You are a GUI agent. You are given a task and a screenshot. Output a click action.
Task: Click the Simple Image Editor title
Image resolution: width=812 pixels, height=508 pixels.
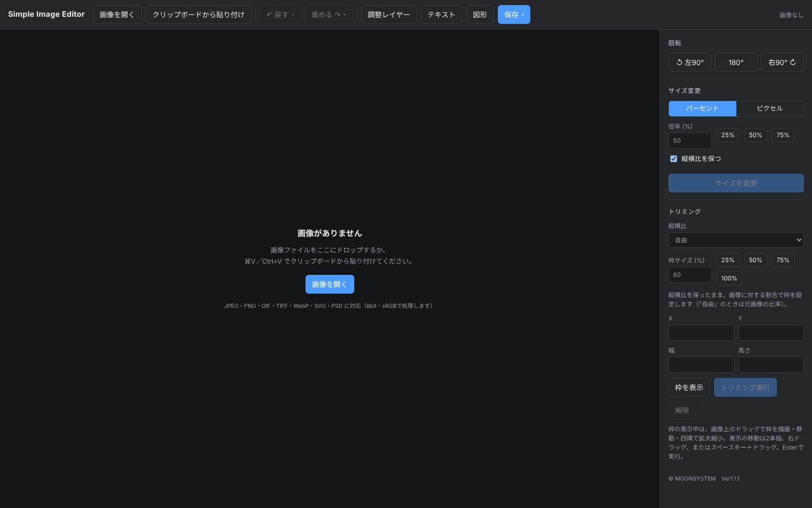point(46,14)
